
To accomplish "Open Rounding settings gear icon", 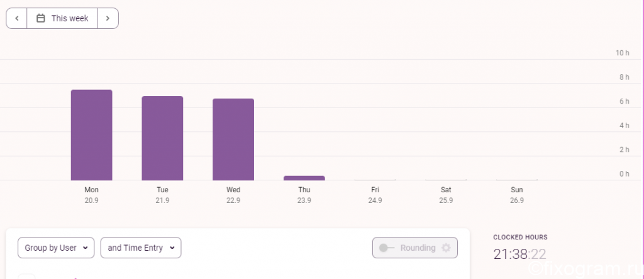I will coord(446,248).
